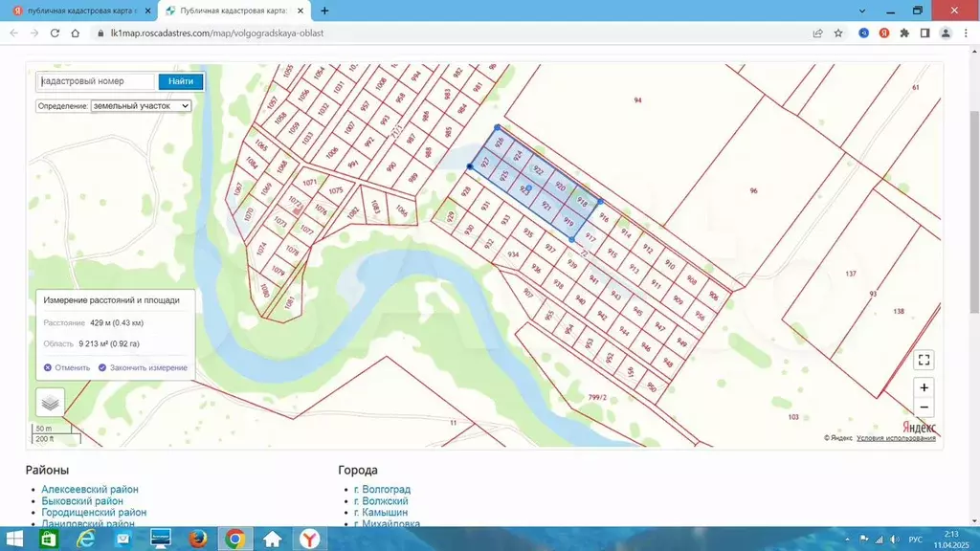Image resolution: width=980 pixels, height=551 pixels.
Task: Open network settings from the system tray
Action: [x=879, y=540]
